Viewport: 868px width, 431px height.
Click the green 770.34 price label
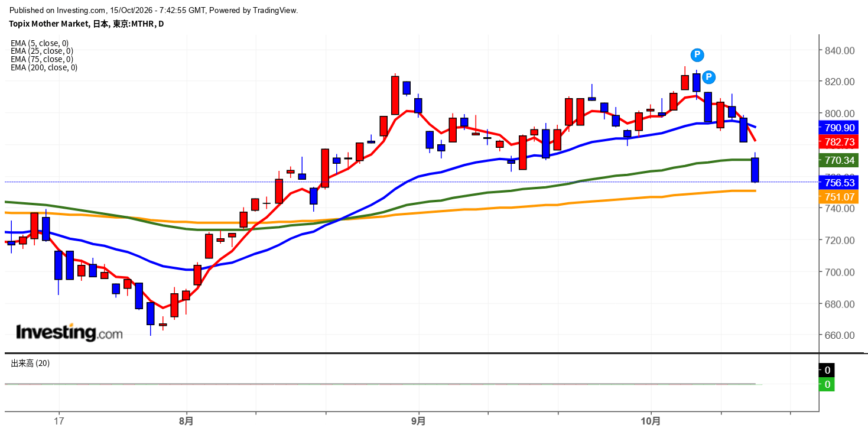(838, 160)
